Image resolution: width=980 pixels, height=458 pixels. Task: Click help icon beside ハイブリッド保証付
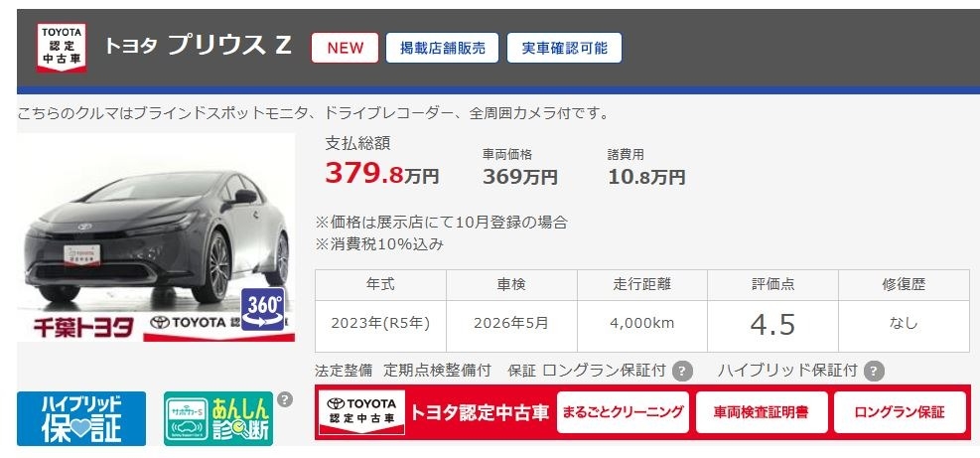click(x=874, y=371)
